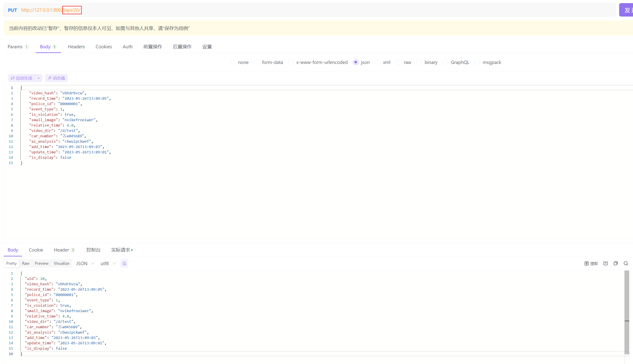Open the 实际请求 actual request tab
This screenshot has width=633, height=364.
tap(122, 250)
